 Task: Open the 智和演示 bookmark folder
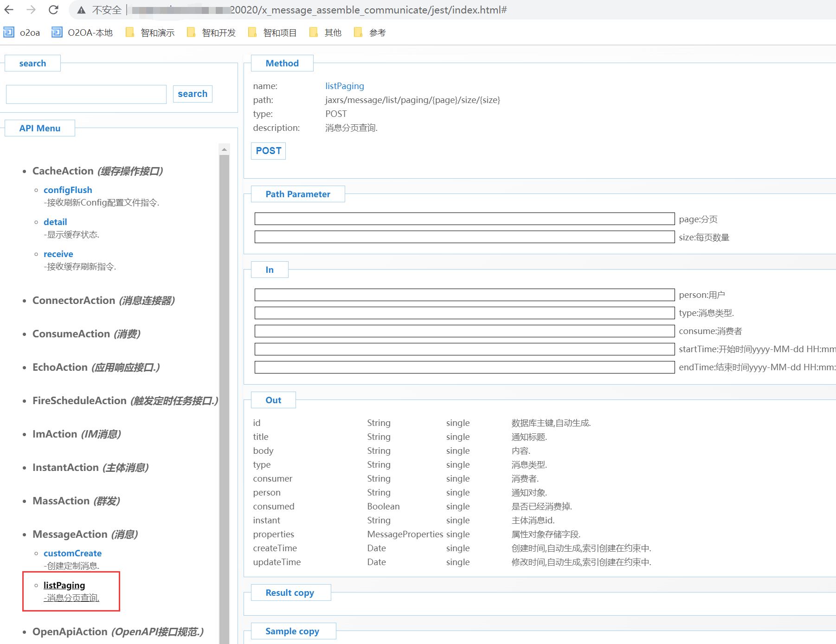click(x=150, y=32)
